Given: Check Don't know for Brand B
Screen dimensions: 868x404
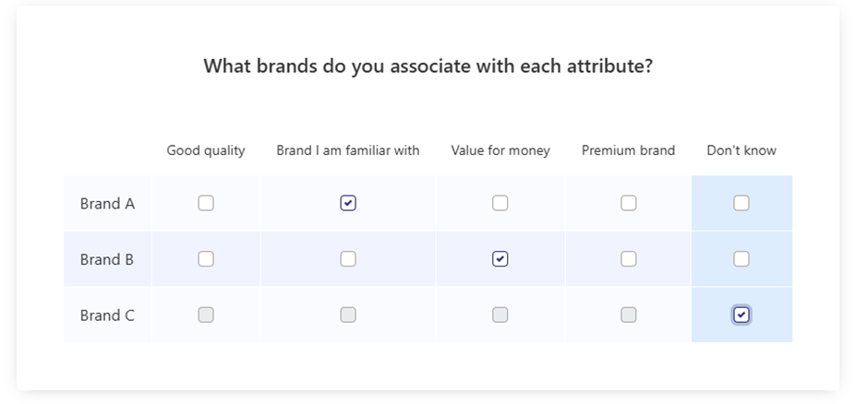Looking at the screenshot, I should (741, 259).
